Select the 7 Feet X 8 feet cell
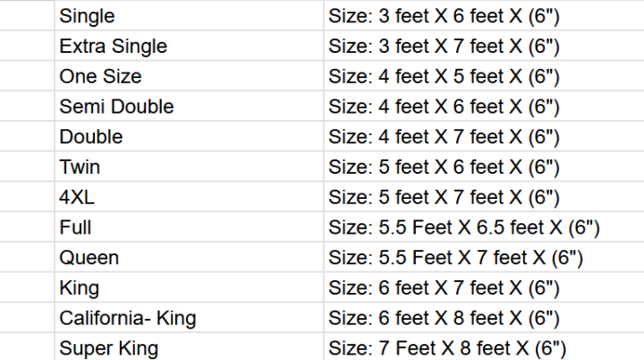Screen dimensions: 644x360 point(484,347)
